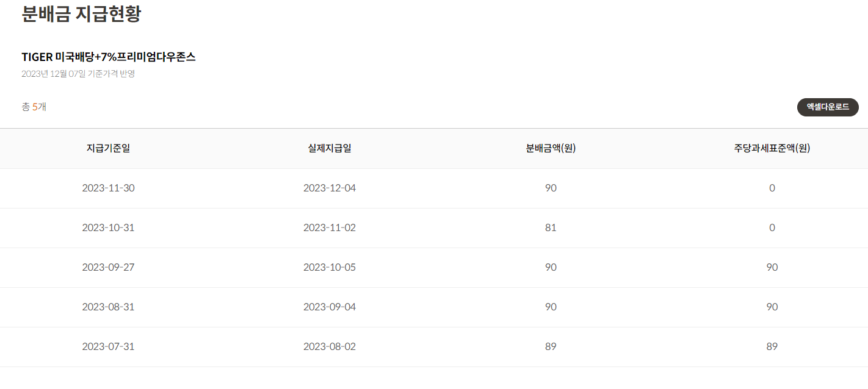
Task: Click the 2023-11-02 payment date cell
Action: (330, 227)
